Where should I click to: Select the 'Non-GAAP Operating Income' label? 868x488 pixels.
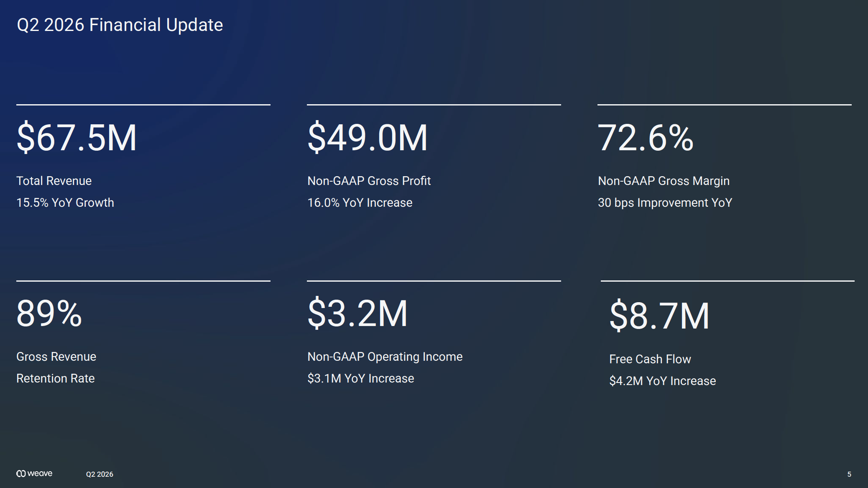point(385,357)
